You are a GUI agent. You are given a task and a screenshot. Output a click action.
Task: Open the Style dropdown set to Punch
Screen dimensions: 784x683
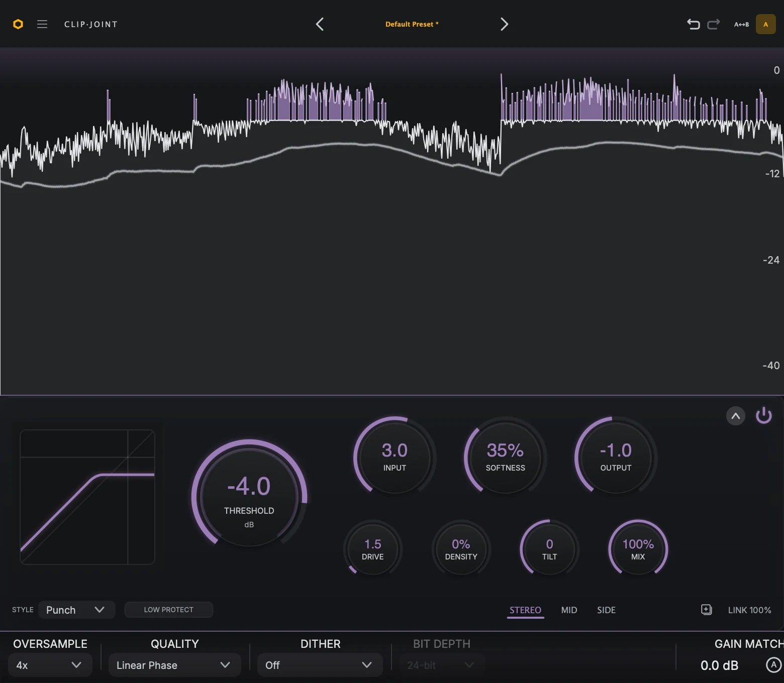pos(77,610)
